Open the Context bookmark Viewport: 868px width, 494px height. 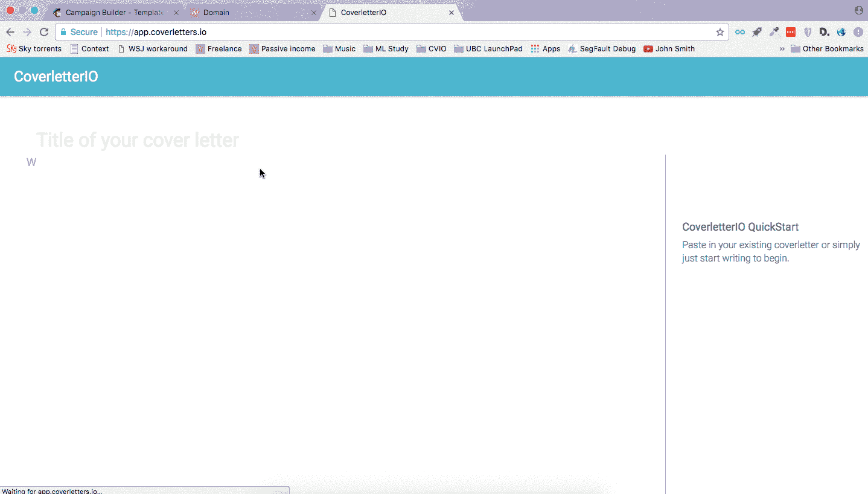tap(90, 49)
